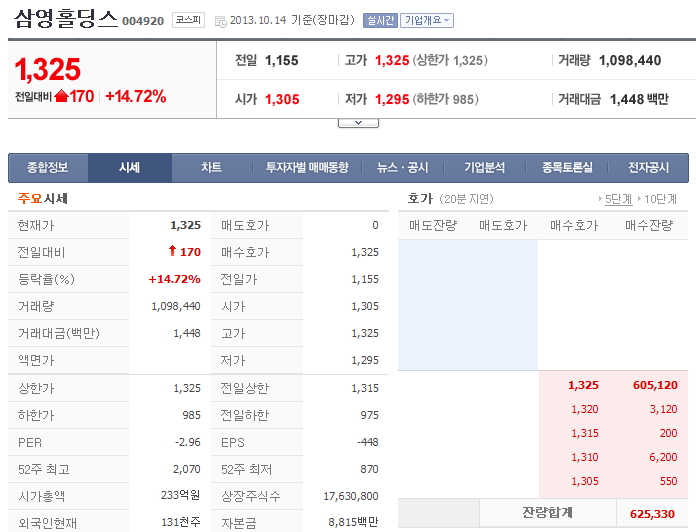696x532 pixels.
Task: Click 거래량 value 1,098,440 in header
Action: coord(630,60)
